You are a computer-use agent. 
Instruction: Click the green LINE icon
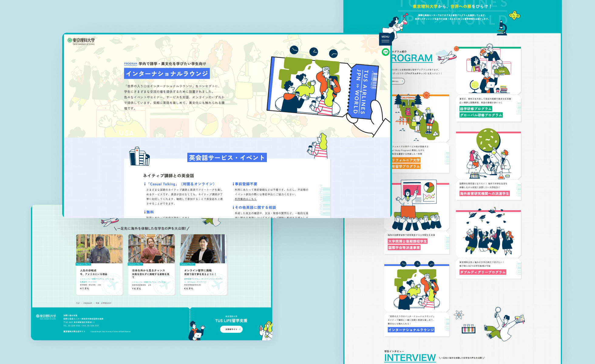pyautogui.click(x=386, y=52)
